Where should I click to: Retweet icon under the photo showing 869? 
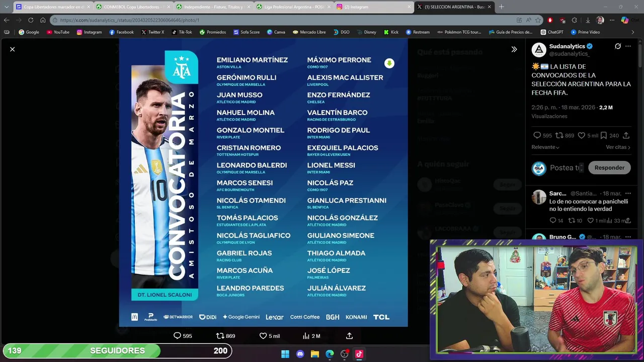(x=220, y=336)
